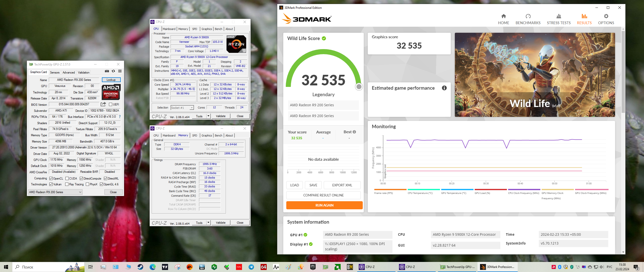
Task: Click the CPU Temperature legend swatch
Action: tap(424, 189)
